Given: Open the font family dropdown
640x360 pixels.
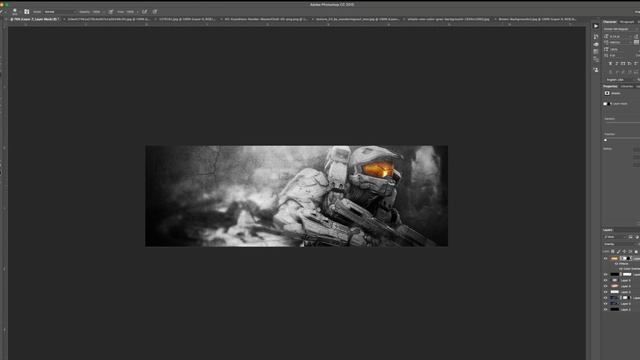Looking at the screenshot, I should (x=621, y=29).
